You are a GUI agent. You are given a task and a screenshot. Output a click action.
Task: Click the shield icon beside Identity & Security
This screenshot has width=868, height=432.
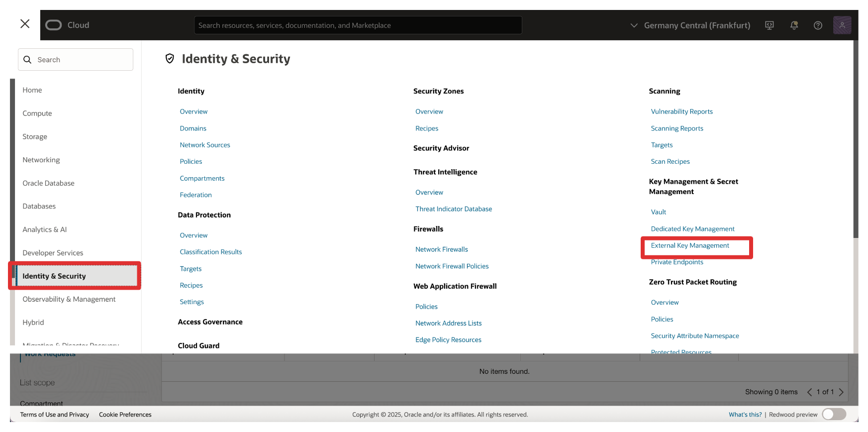(170, 59)
